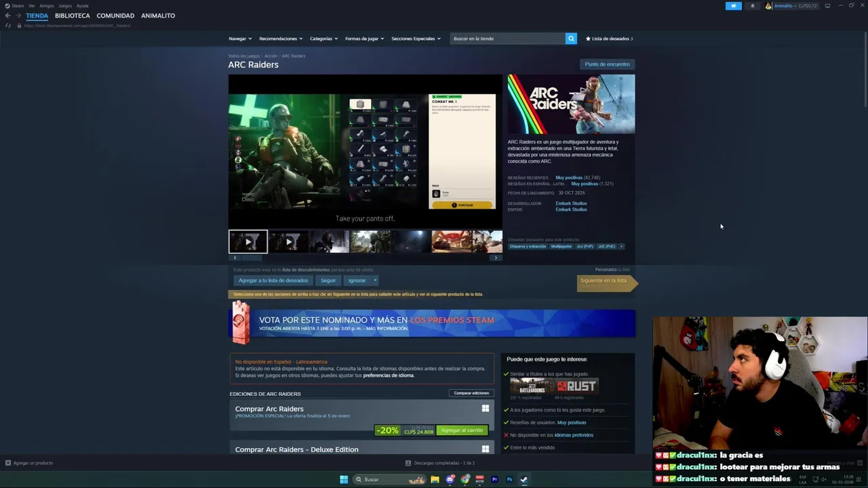The image size is (868, 488).
Task: Click the store search magnifier button
Action: [x=571, y=39]
